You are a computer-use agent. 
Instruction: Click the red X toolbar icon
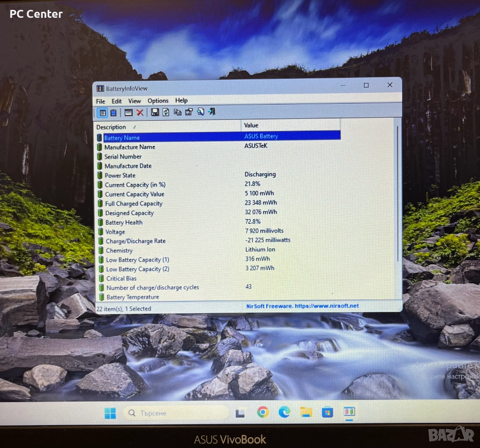[140, 113]
